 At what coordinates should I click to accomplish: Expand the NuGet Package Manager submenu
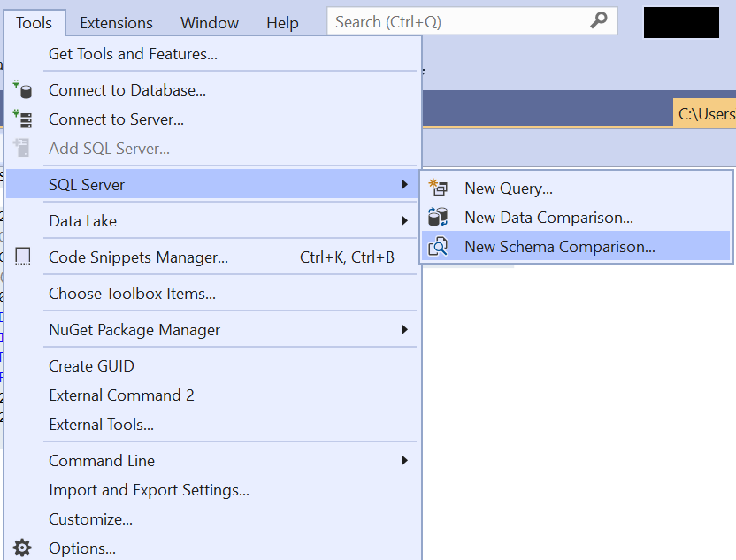405,329
